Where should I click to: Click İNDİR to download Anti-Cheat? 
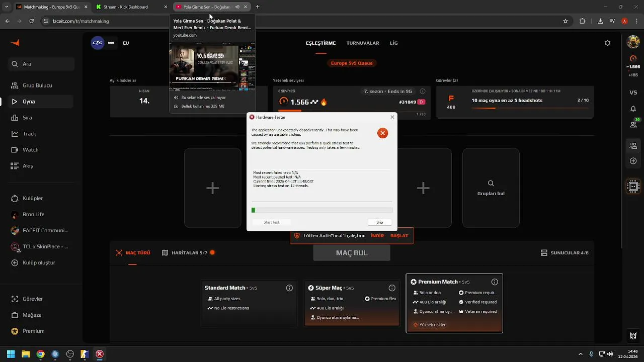point(377,236)
